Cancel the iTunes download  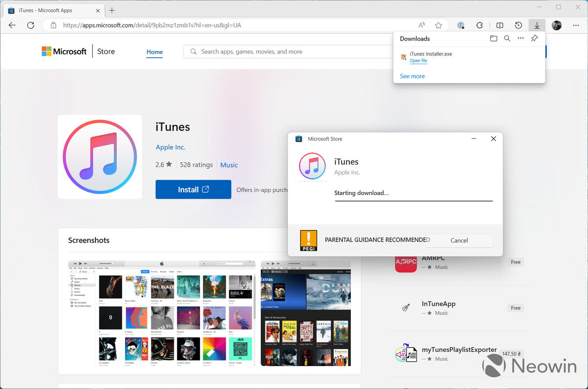coord(459,240)
